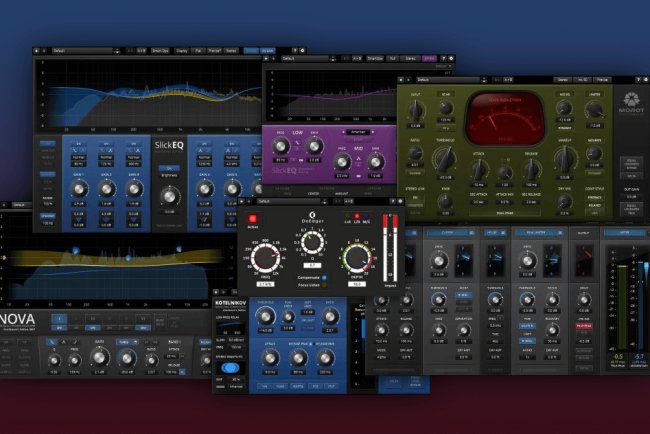
Task: Click A>B button in blue SlickEQ toolbar
Action: coord(141,51)
